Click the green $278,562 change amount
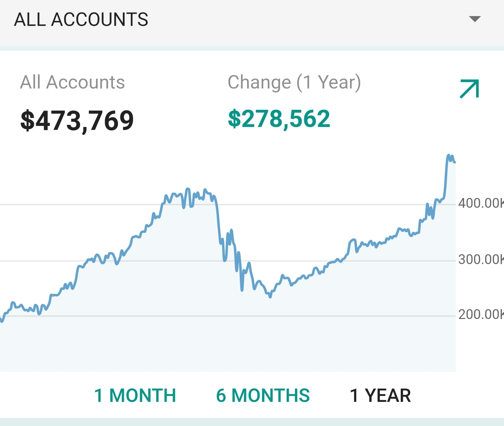This screenshot has width=504, height=426. pyautogui.click(x=279, y=119)
